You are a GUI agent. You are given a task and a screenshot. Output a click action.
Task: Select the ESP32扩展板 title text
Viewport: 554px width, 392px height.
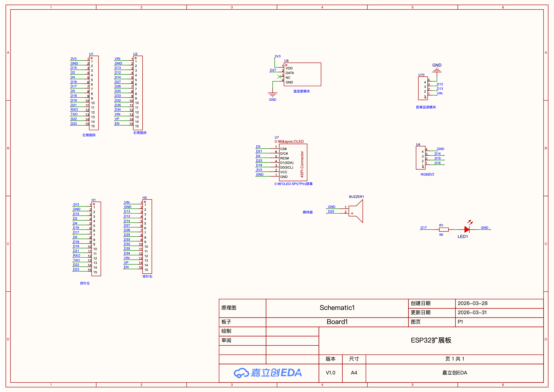coord(431,340)
